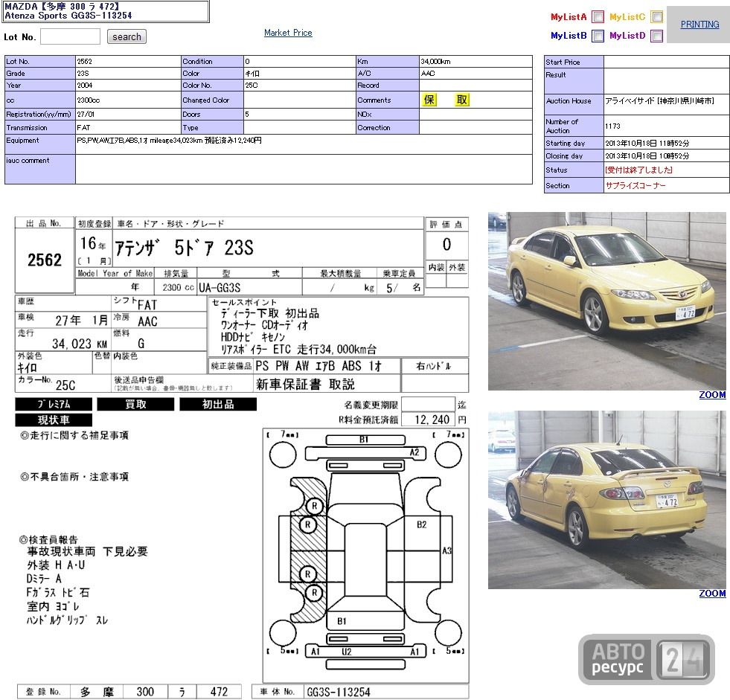This screenshot has height=700, width=730.
Task: Click the U2 mark on rear bumper diagram
Action: pos(346,652)
